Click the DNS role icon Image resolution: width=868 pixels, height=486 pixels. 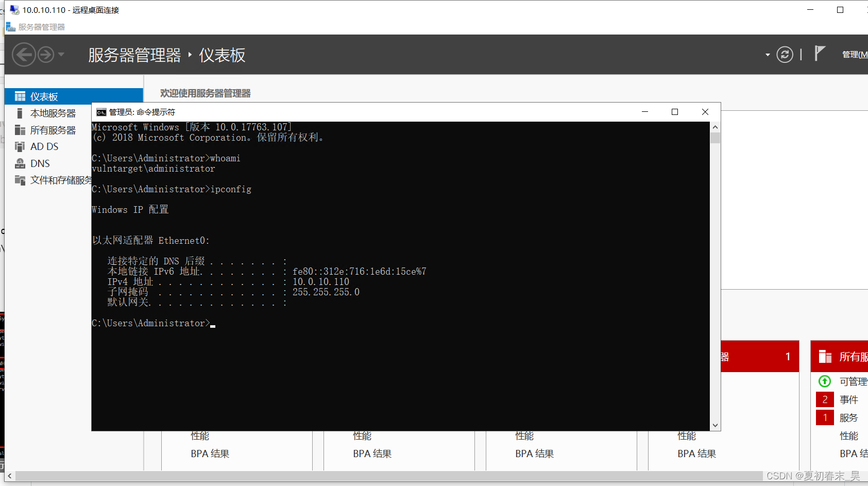(x=20, y=163)
